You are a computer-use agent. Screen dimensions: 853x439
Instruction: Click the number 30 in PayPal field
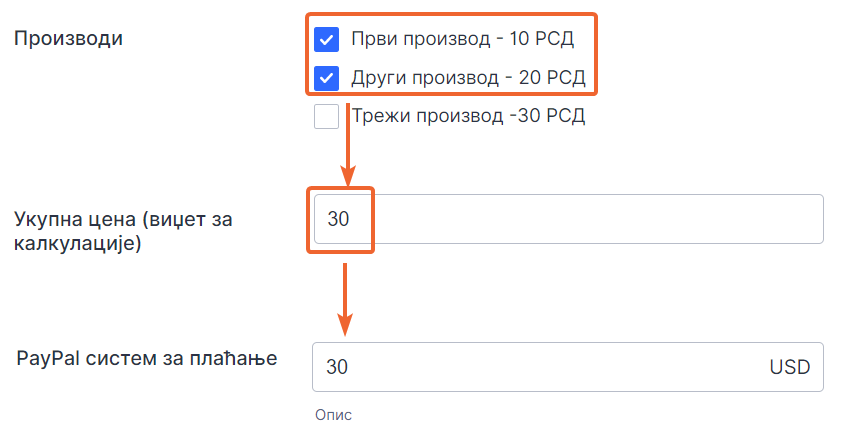coord(338,368)
